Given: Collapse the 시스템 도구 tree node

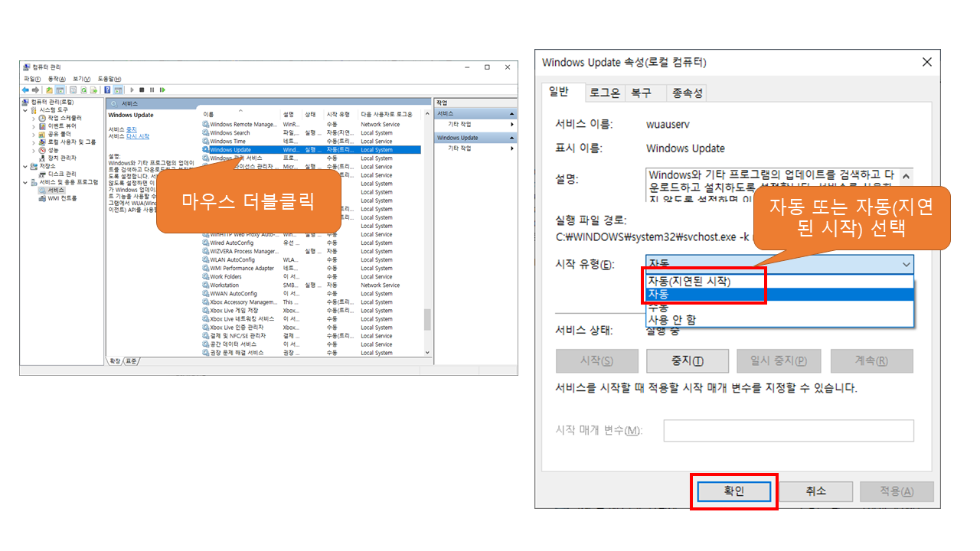Looking at the screenshot, I should tap(25, 110).
